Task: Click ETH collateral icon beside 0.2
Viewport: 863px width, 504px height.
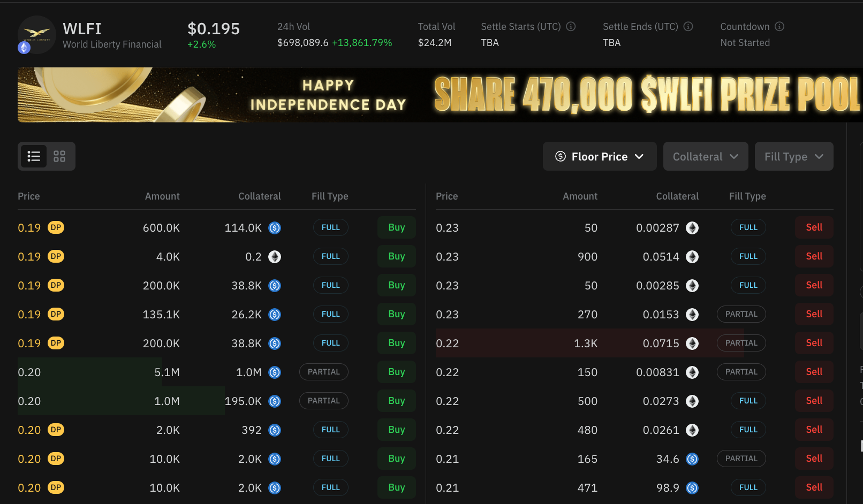Action: point(275,257)
